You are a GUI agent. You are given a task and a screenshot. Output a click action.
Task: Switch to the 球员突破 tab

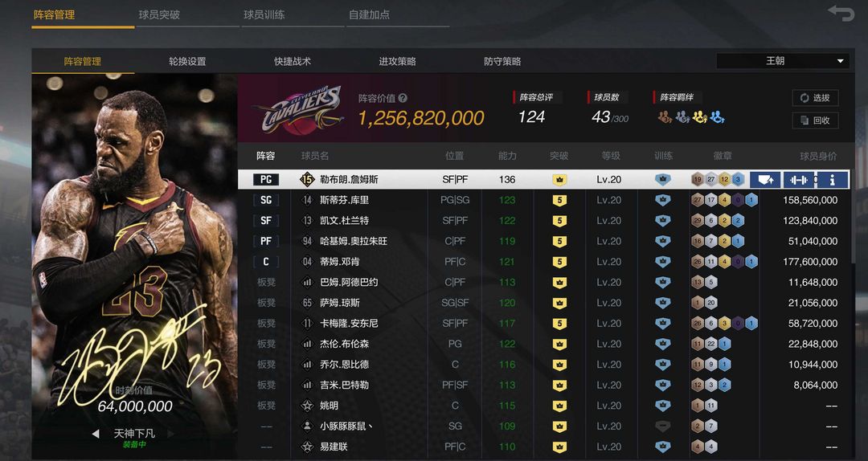click(x=159, y=15)
